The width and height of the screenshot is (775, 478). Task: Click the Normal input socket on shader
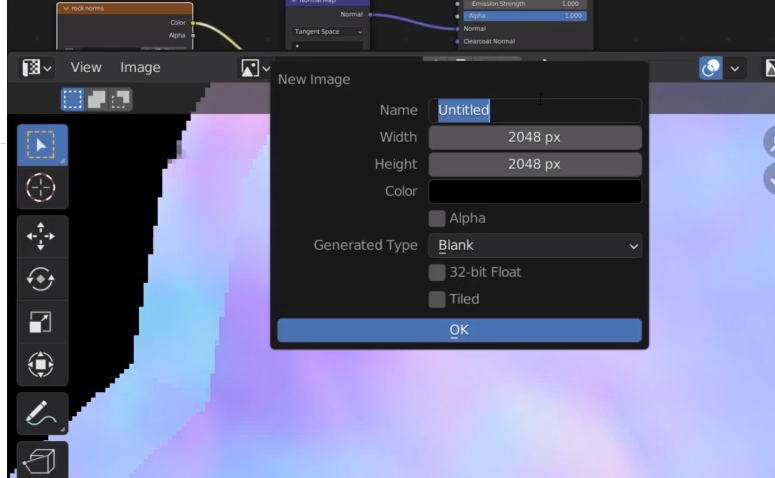coord(457,29)
